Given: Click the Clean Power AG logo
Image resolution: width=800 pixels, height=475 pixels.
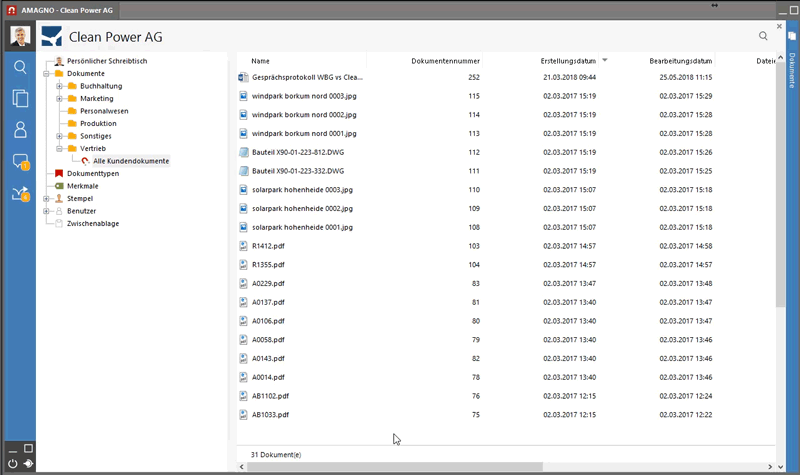Looking at the screenshot, I should (x=52, y=37).
